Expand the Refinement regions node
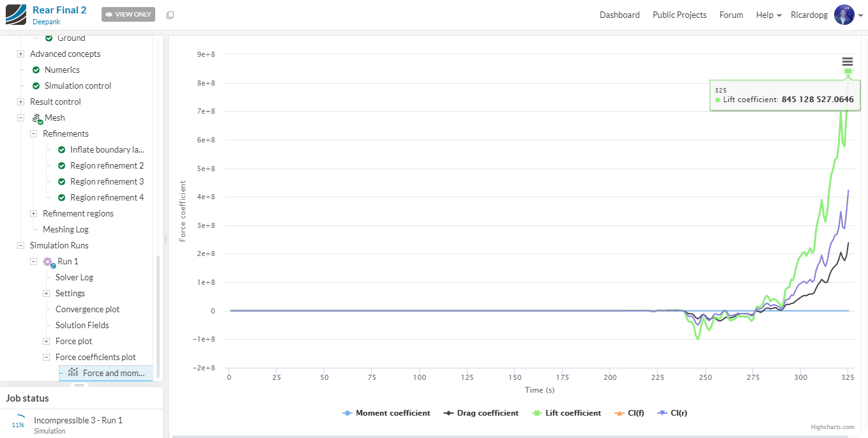This screenshot has height=438, width=868. point(34,214)
